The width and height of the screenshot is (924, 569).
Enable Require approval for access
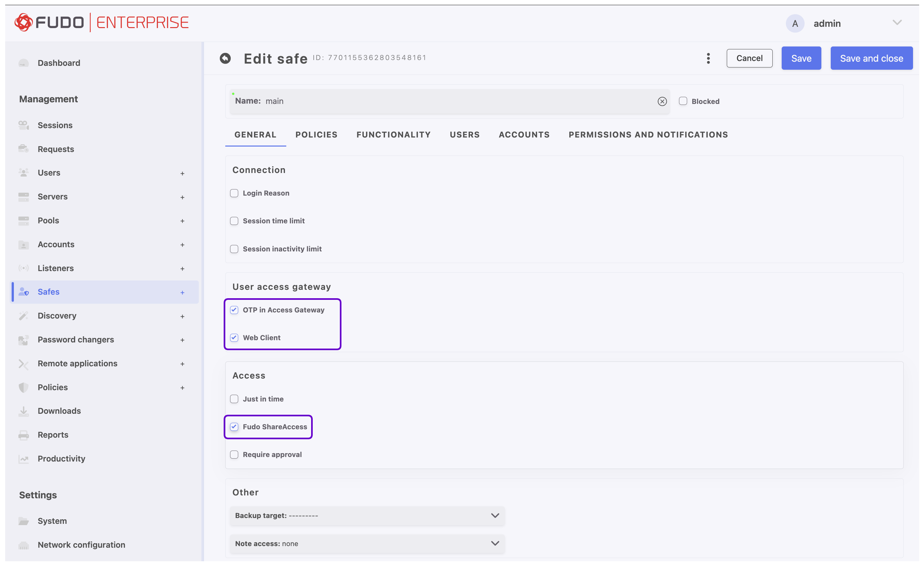(x=234, y=454)
